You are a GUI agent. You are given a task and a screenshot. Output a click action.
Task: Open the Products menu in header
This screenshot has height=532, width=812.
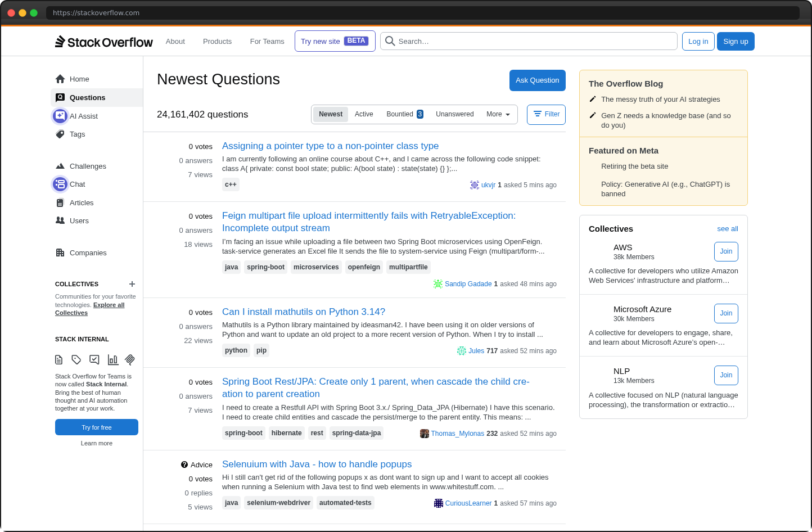(x=217, y=41)
